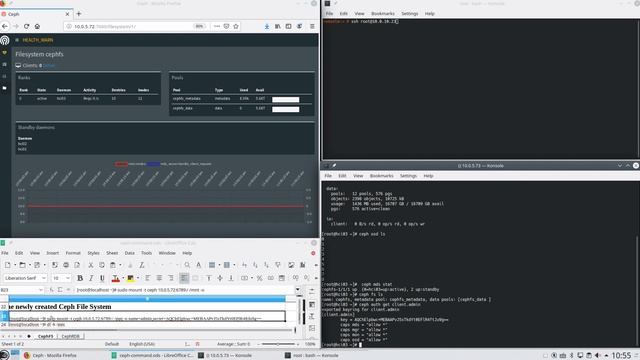Click the taskbar clock showing 10:55
Screen dimensions: 640x360
pos(621,356)
